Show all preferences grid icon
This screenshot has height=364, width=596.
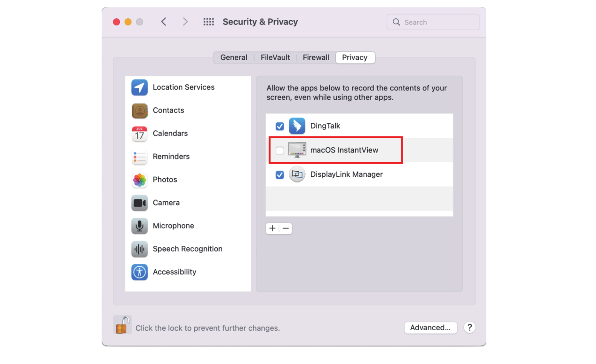click(x=209, y=22)
